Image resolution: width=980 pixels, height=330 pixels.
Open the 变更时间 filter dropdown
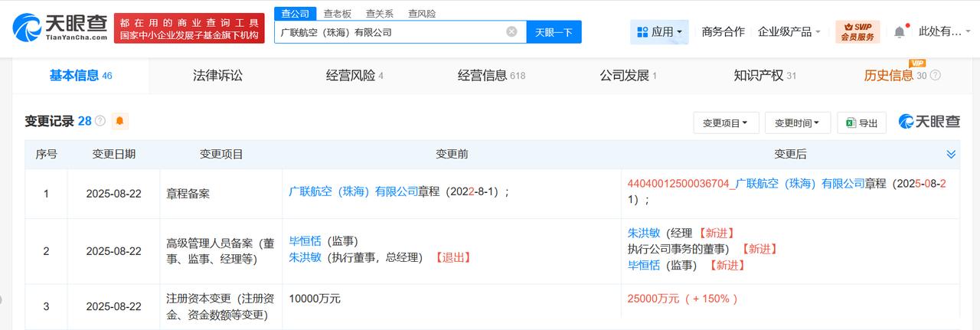[797, 123]
